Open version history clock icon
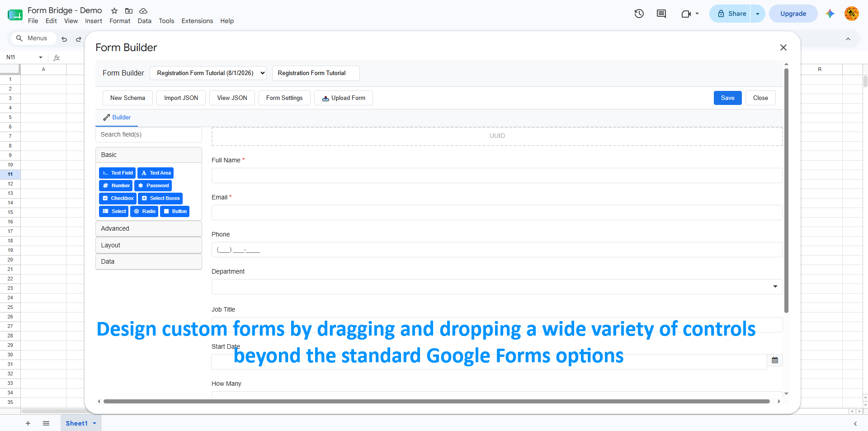This screenshot has height=431, width=868. pos(639,14)
